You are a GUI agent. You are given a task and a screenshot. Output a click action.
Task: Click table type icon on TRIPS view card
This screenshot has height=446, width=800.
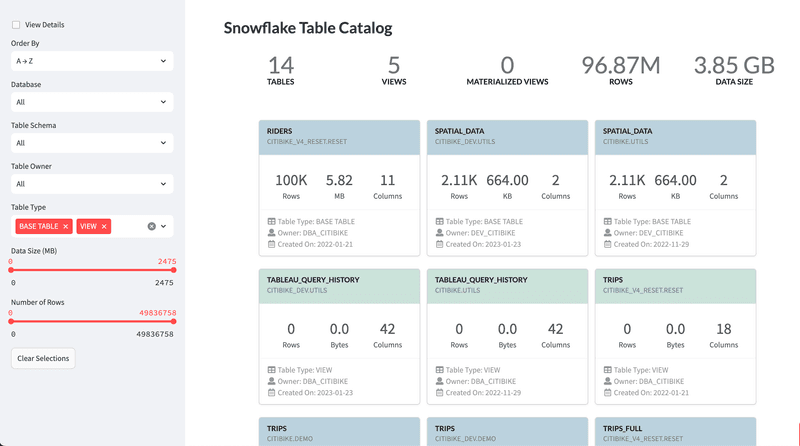coord(608,370)
